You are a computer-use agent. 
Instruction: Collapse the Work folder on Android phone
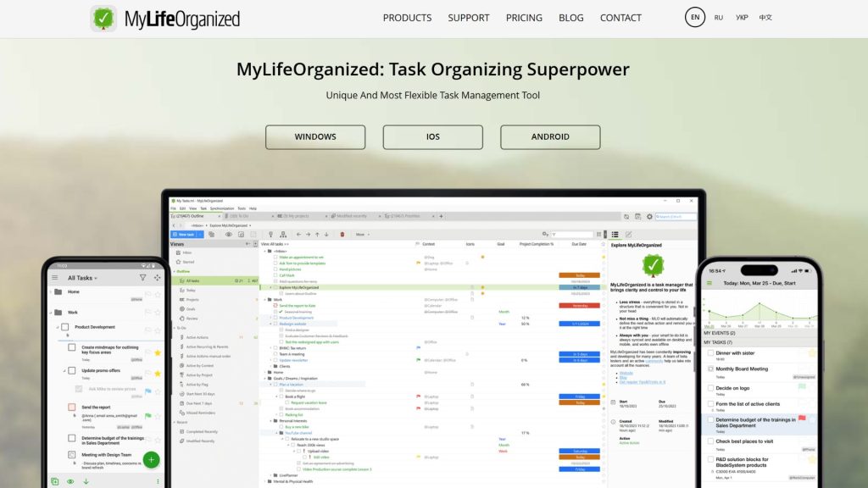tap(51, 313)
